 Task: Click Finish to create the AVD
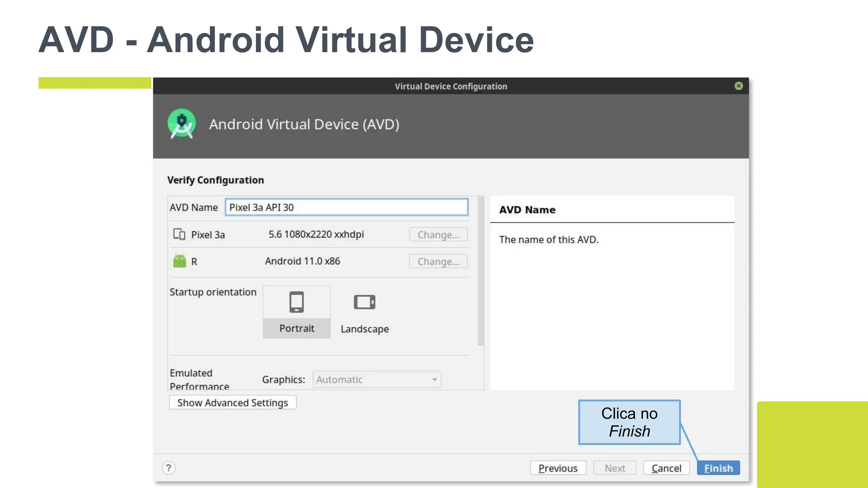pos(718,468)
